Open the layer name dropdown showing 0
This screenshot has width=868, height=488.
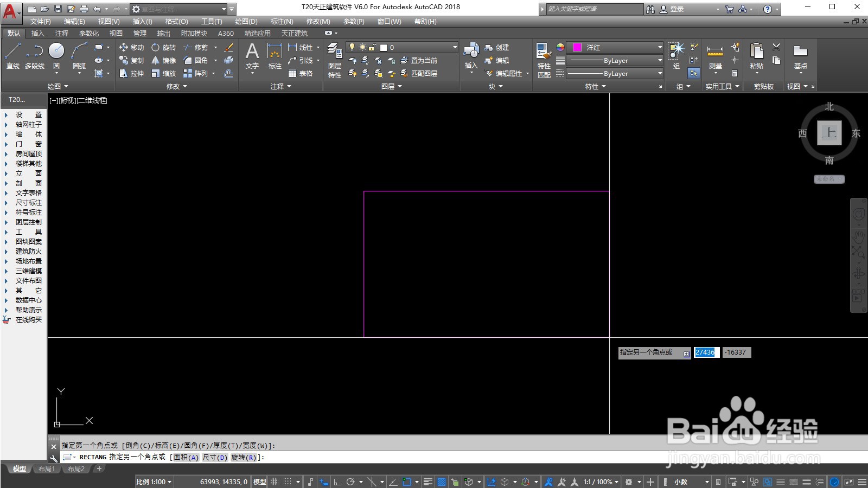[x=403, y=48]
